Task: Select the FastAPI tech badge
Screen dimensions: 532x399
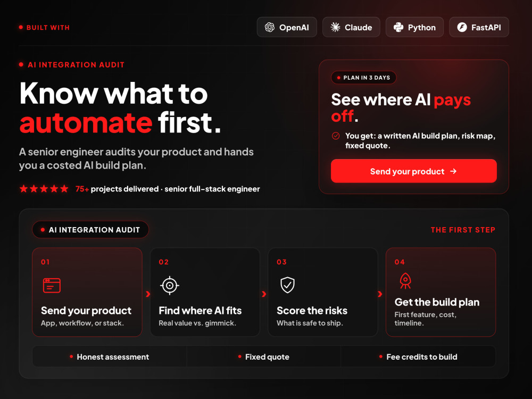Action: pyautogui.click(x=479, y=27)
